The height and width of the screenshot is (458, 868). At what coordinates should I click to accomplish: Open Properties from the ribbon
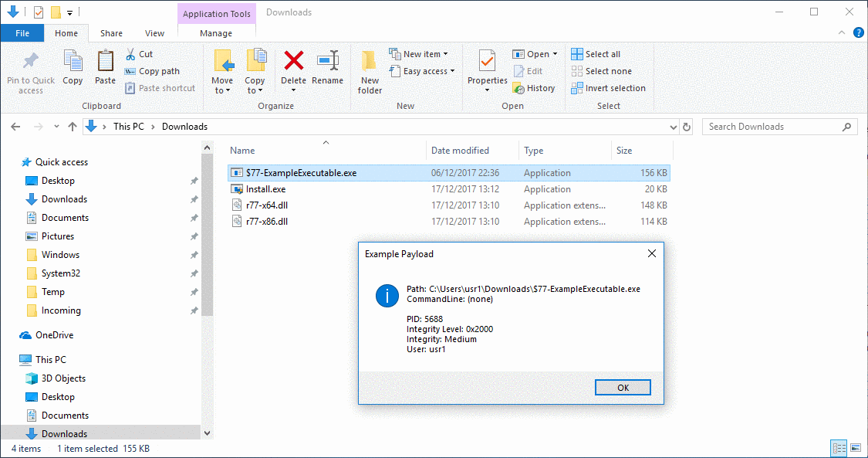coord(487,62)
